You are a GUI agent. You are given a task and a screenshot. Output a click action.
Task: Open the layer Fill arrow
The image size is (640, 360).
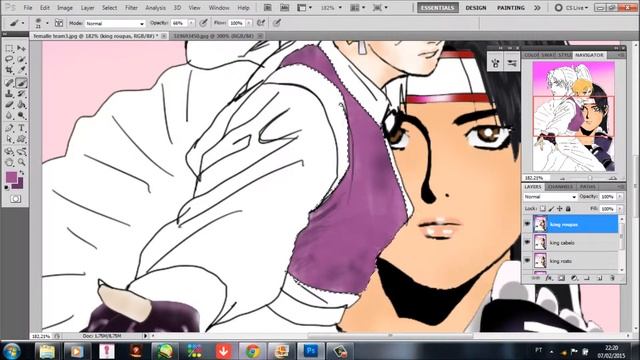[620, 209]
